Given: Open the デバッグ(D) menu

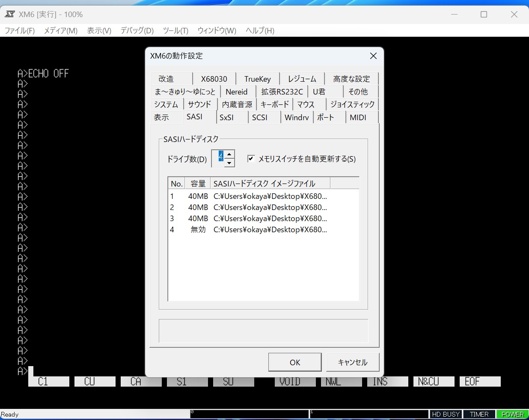Looking at the screenshot, I should click(137, 30).
